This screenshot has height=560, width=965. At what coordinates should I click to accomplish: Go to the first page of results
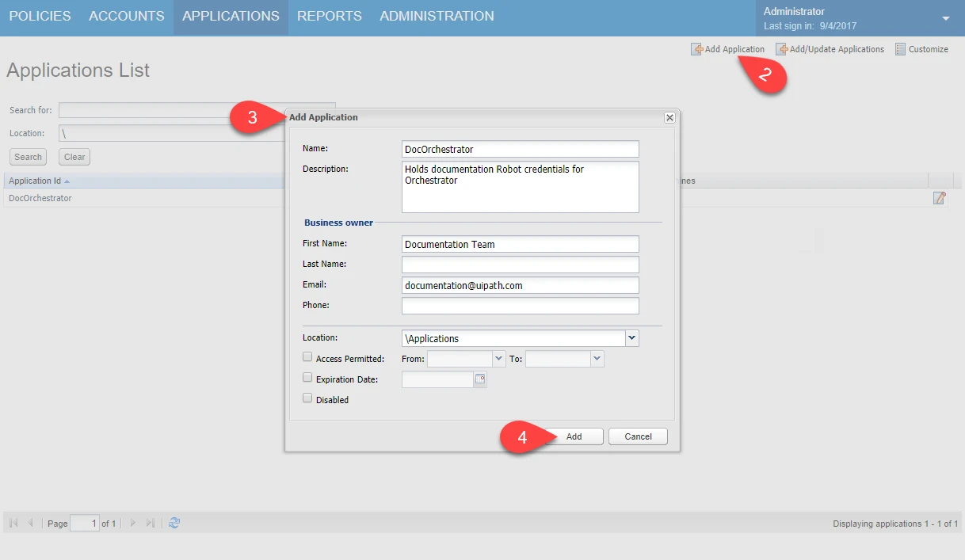pos(13,524)
